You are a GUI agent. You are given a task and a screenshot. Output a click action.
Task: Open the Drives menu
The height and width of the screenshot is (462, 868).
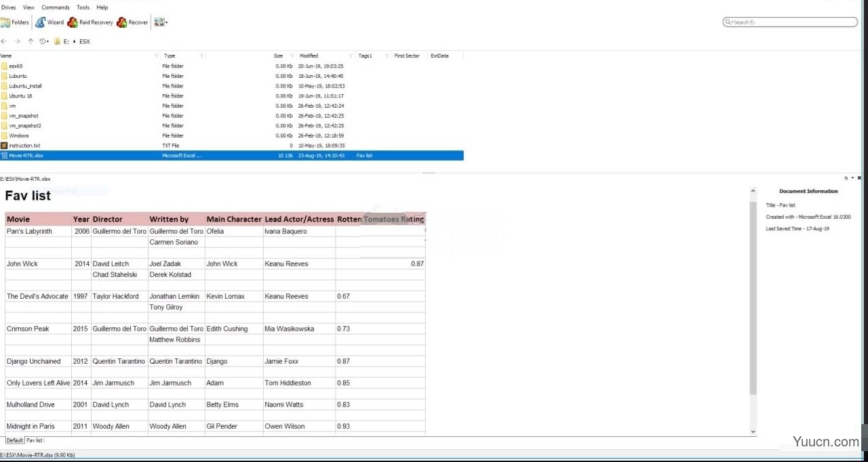coord(8,7)
